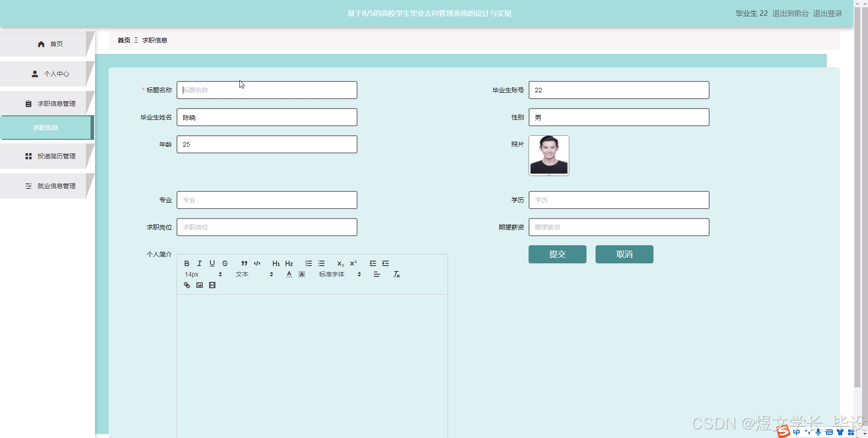Insert a code block
The image size is (868, 438).
pos(257,263)
